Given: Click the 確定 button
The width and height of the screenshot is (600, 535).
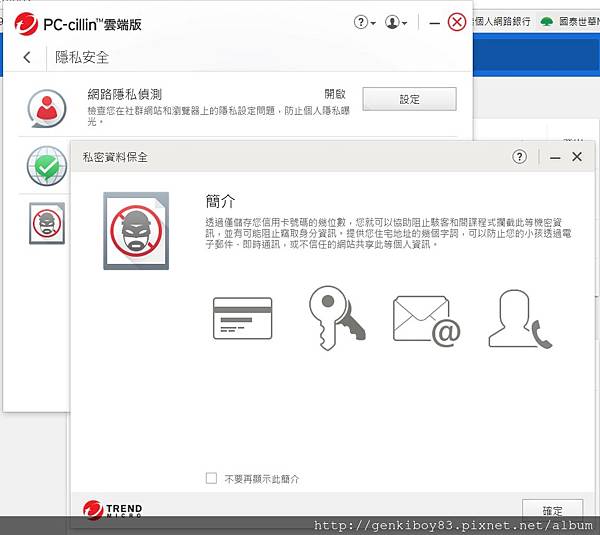Looking at the screenshot, I should click(553, 510).
